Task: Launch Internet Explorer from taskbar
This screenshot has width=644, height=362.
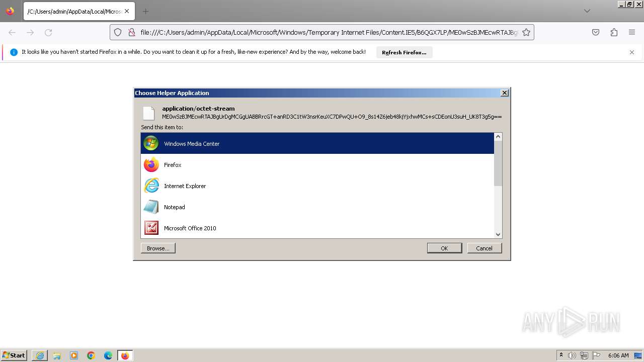Action: coord(40,355)
